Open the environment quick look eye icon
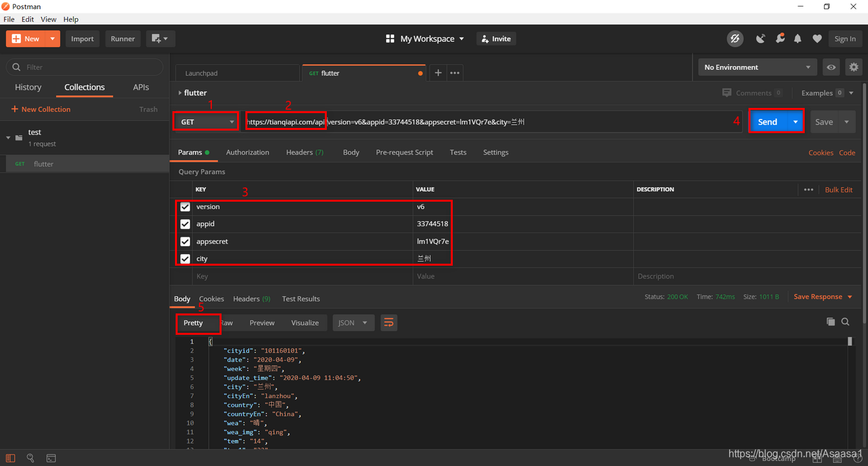This screenshot has height=466, width=868. (831, 67)
